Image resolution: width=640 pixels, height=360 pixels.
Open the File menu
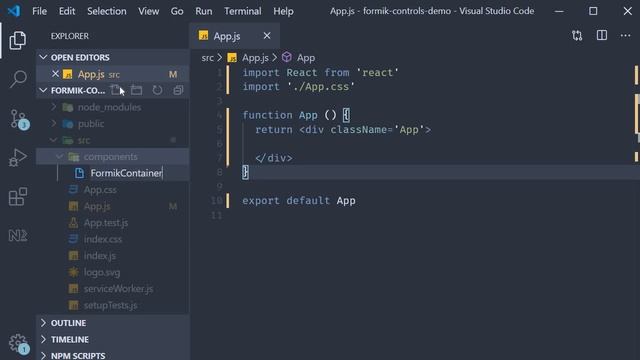(x=40, y=11)
